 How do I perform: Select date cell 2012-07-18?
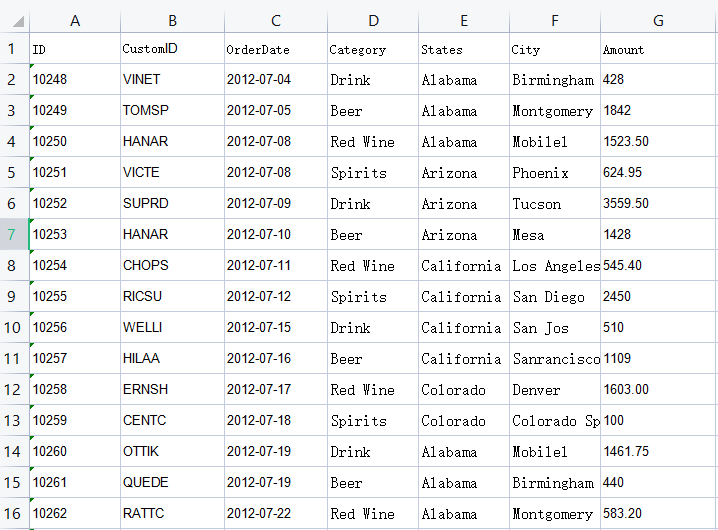pos(276,421)
